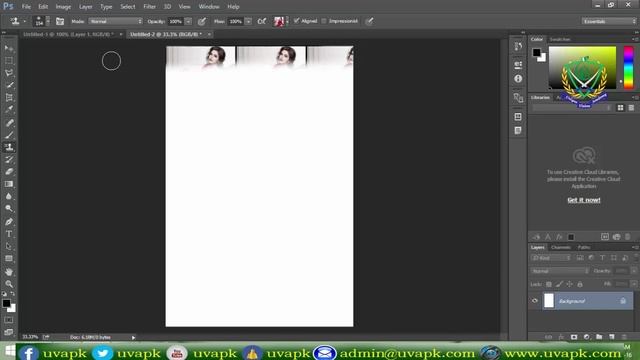
Task: Select the Blur tool
Action: (9, 196)
